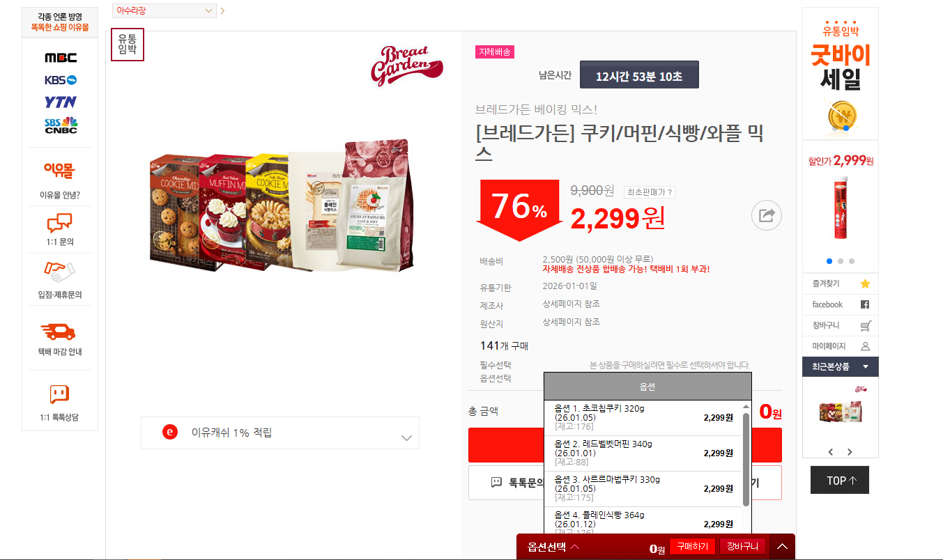The height and width of the screenshot is (560, 943).
Task: Toggle the bottom bar up-chevron
Action: (x=783, y=547)
